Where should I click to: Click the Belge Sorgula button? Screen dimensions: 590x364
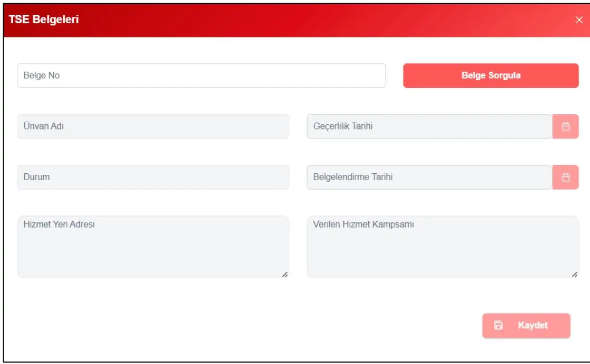click(490, 76)
